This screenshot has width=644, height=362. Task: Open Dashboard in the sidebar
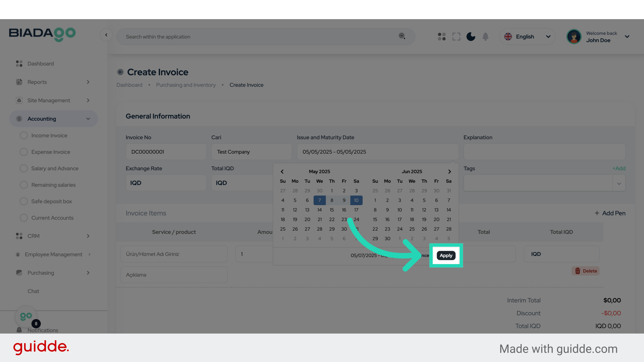pos(40,64)
